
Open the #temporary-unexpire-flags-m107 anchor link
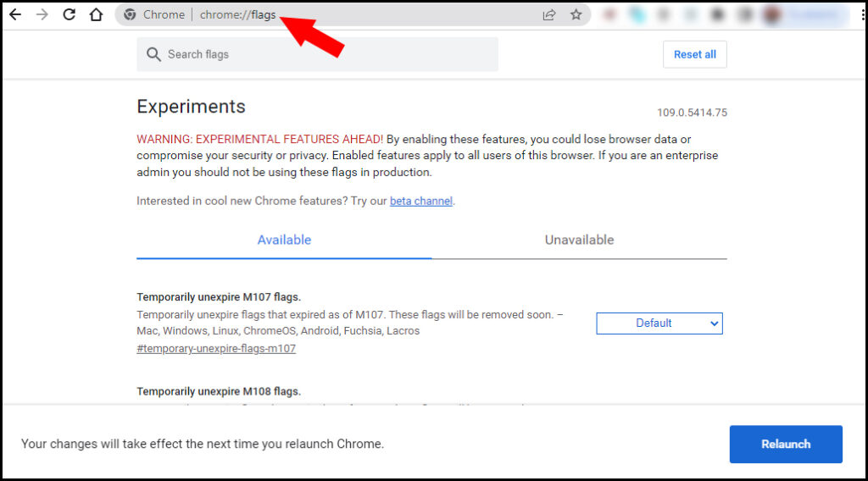pos(216,349)
